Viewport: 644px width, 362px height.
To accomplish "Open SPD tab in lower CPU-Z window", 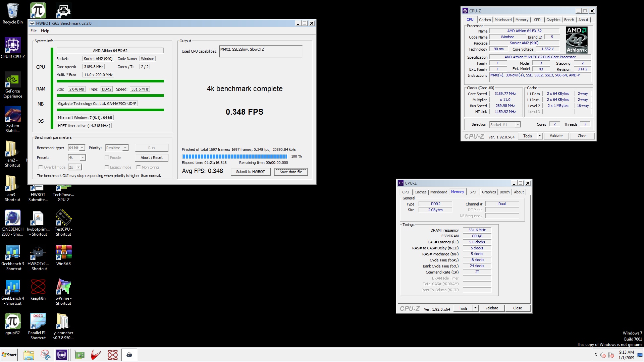I will tap(473, 192).
